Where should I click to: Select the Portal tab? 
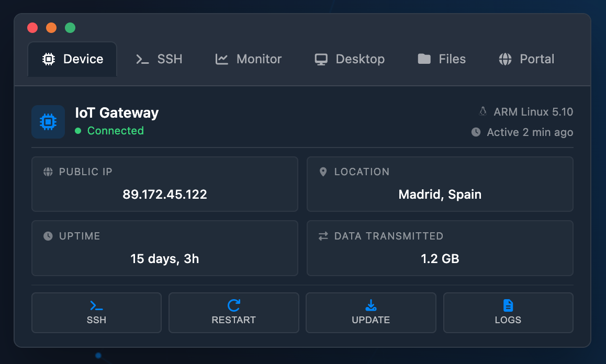[526, 59]
